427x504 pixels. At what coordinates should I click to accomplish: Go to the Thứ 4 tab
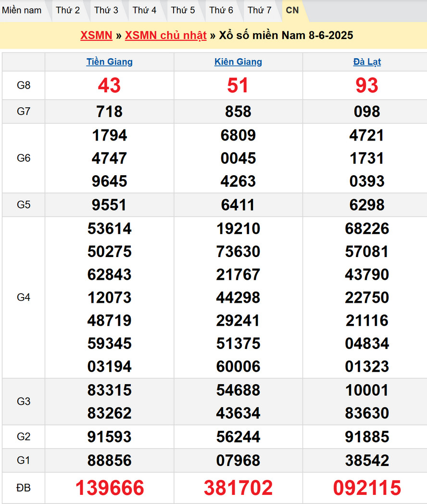pos(144,10)
